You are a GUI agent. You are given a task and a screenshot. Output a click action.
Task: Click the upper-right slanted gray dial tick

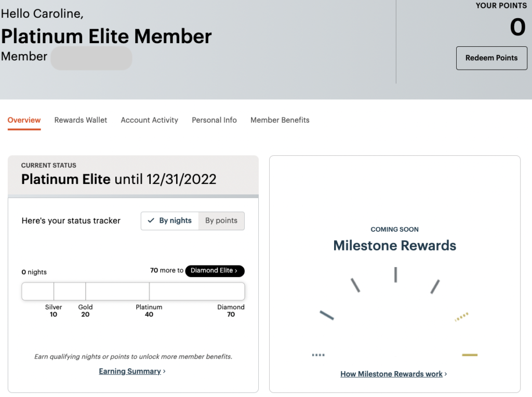(x=435, y=286)
